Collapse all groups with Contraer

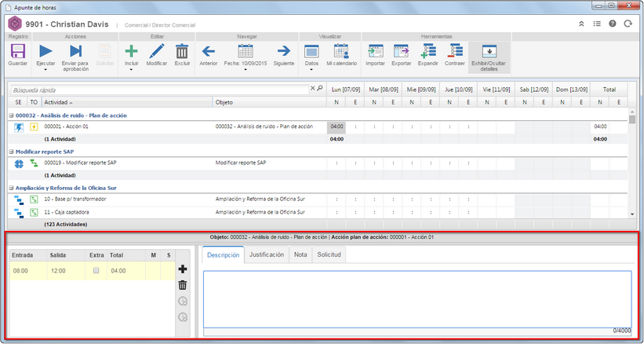click(455, 55)
